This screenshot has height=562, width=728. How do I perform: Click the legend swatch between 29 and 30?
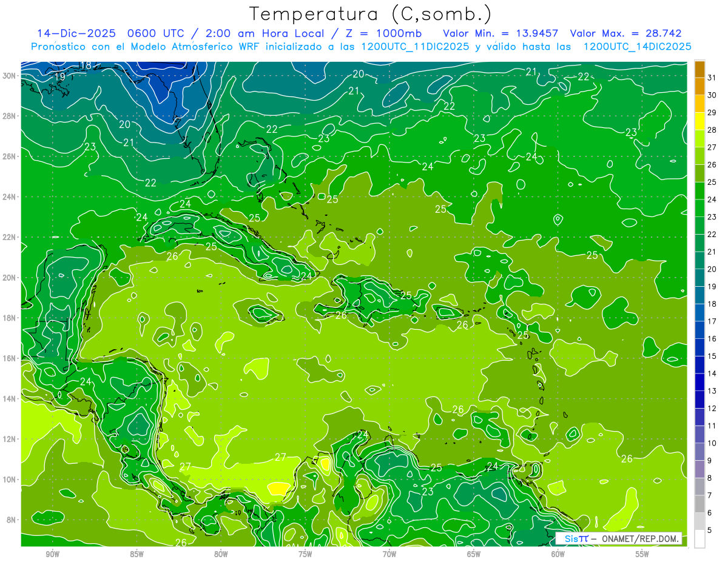coord(699,104)
